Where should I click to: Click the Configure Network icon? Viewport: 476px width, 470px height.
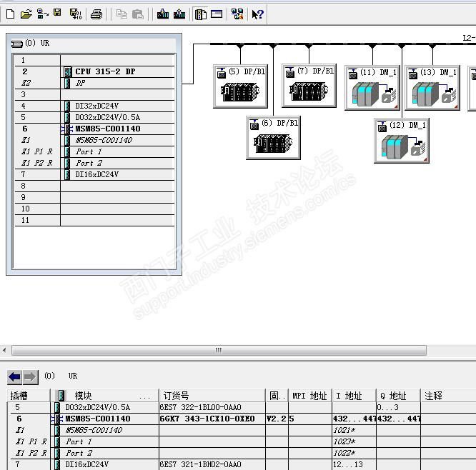pos(237,14)
